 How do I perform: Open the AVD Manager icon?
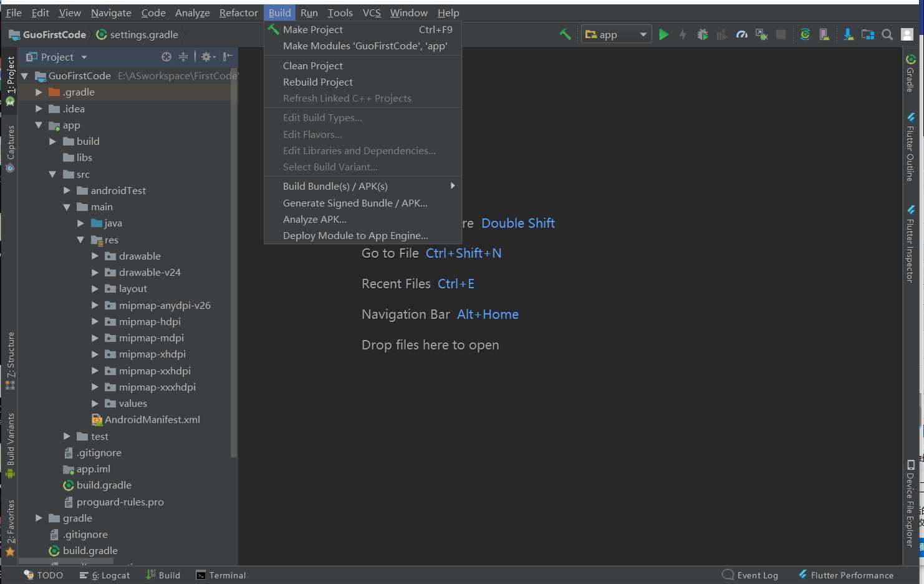824,34
